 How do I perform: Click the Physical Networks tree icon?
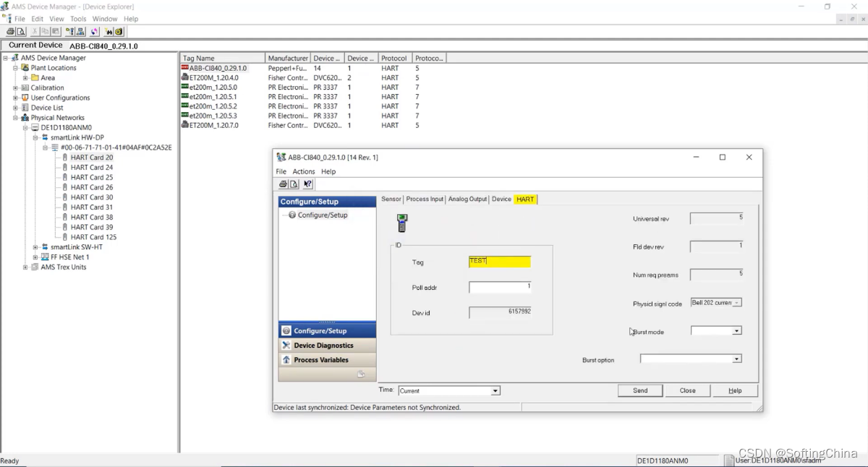tap(25, 117)
